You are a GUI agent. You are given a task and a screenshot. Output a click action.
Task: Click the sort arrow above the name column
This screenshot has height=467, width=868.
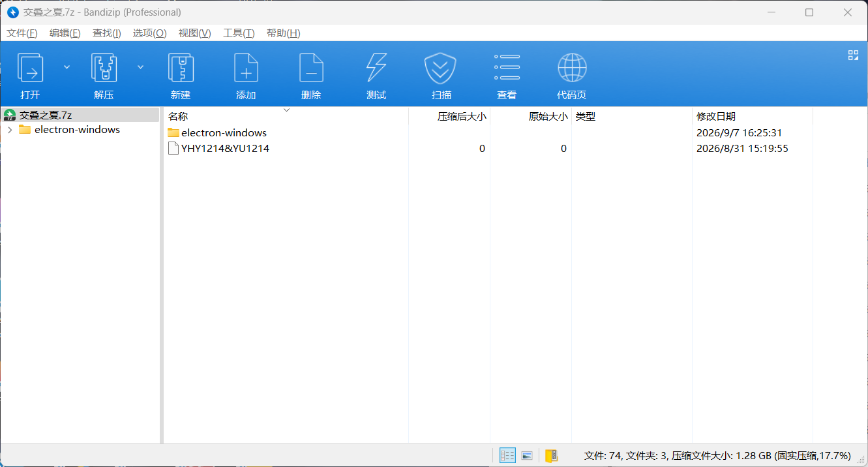pos(286,110)
